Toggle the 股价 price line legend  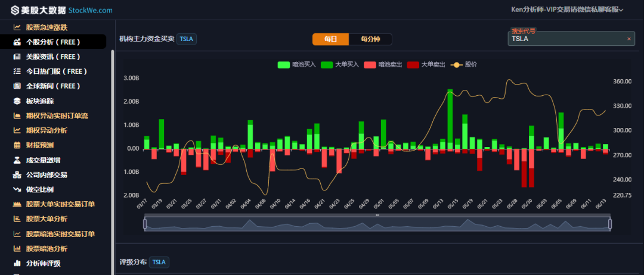[464, 64]
